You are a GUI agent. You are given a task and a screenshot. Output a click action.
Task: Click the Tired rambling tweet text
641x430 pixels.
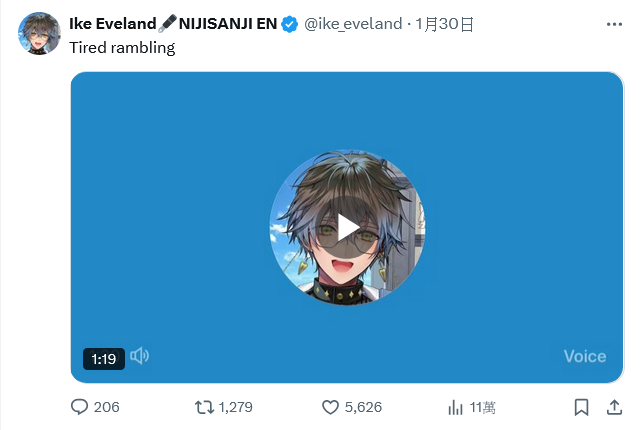(122, 48)
